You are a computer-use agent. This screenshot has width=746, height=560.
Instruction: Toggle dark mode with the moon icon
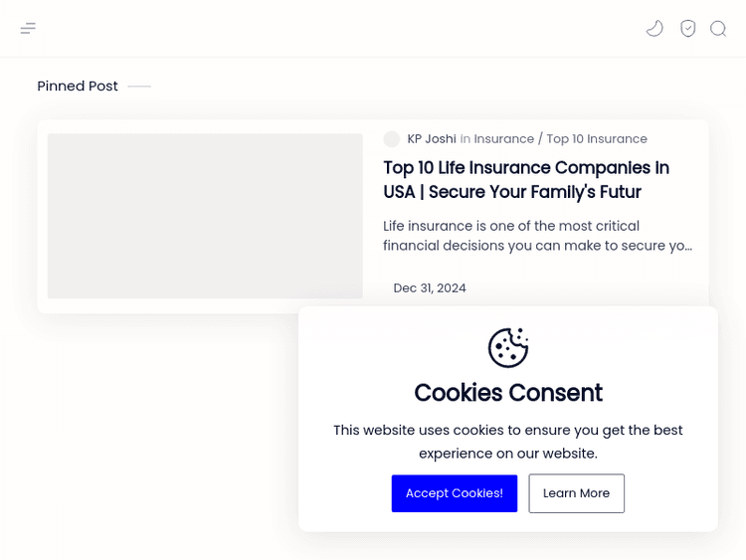(654, 29)
